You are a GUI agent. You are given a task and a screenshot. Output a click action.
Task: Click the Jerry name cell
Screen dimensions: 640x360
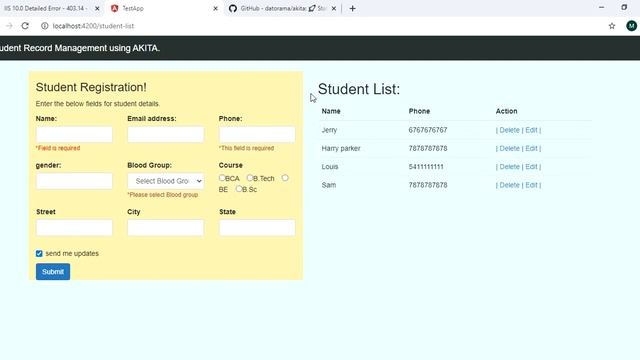[329, 130]
